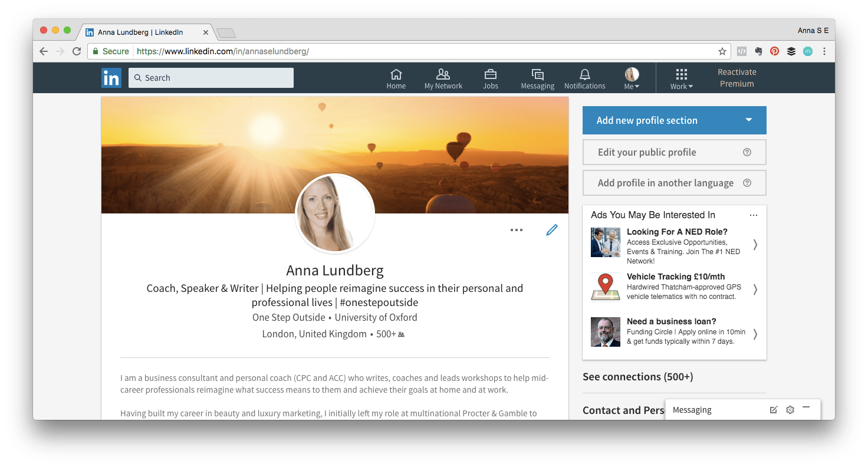The image size is (868, 467).
Task: Open the LinkedIn Home icon
Action: (x=396, y=77)
